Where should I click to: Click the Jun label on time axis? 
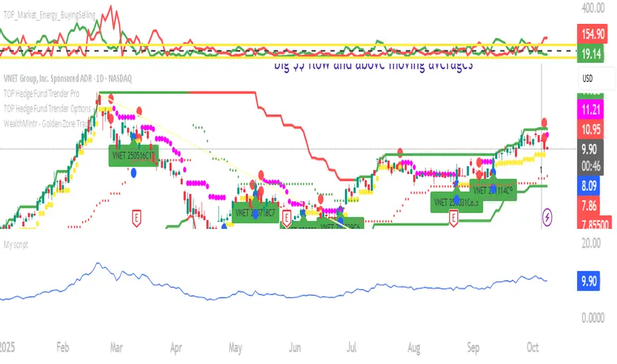pos(295,347)
